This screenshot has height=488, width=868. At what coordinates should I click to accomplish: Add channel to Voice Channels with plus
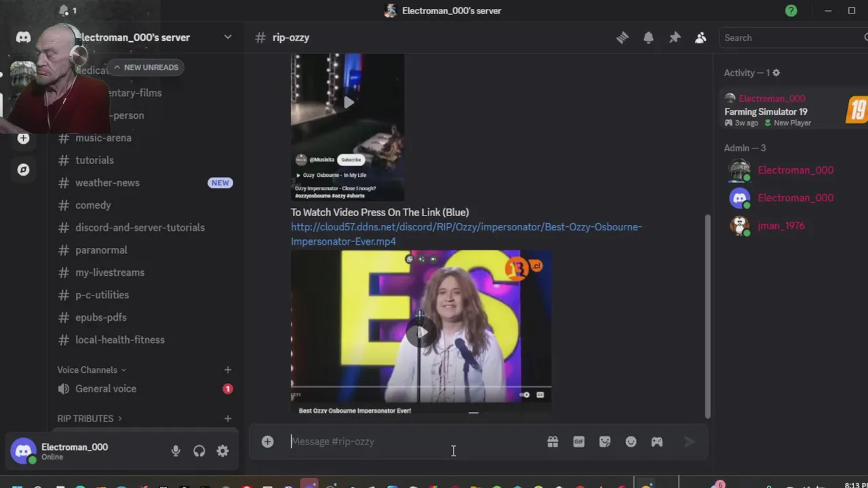[228, 369]
